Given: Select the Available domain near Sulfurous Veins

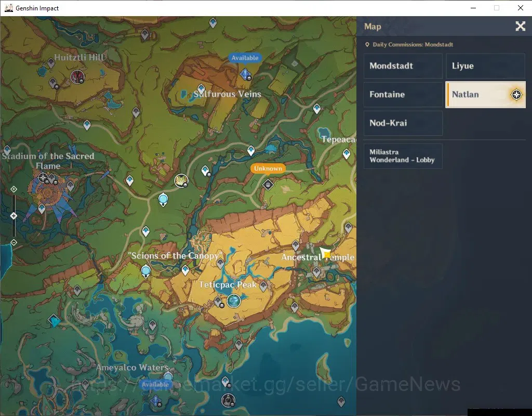Looking at the screenshot, I should (x=245, y=74).
